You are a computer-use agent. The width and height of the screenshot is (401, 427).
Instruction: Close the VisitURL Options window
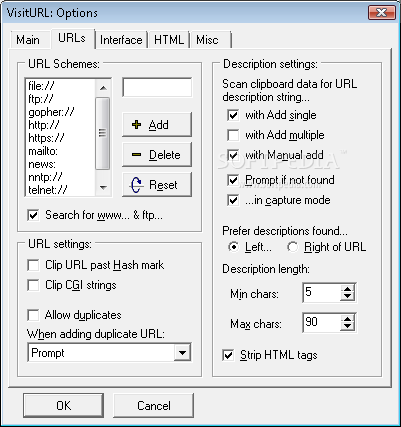(381, 13)
